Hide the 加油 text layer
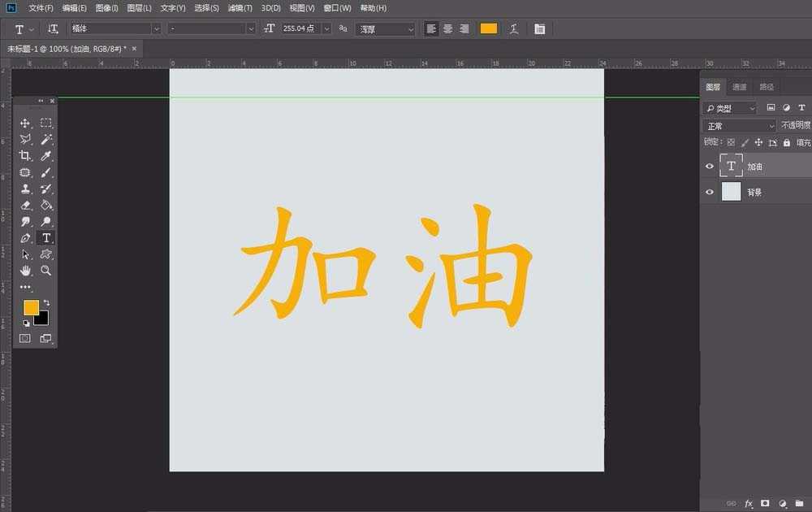The width and height of the screenshot is (812, 512). tap(710, 167)
